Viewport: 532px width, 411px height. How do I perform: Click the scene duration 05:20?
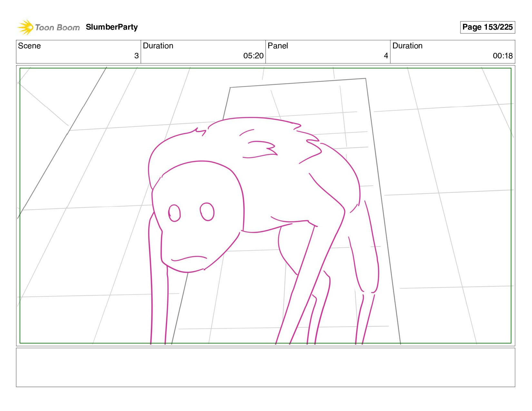(x=253, y=56)
